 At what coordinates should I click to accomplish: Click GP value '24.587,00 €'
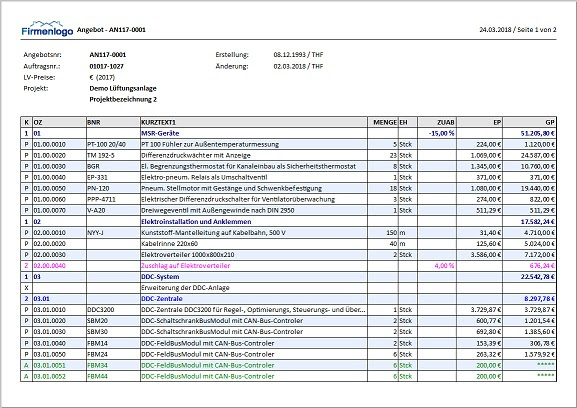pos(538,156)
